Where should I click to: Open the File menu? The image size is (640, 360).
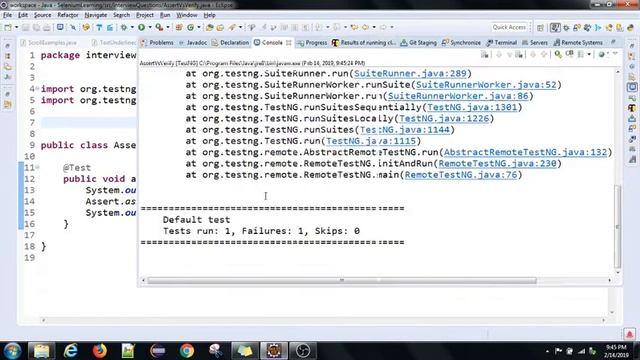pos(7,15)
